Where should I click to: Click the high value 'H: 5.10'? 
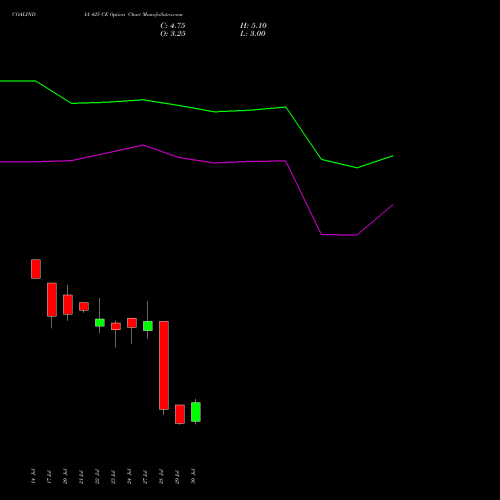click(253, 26)
